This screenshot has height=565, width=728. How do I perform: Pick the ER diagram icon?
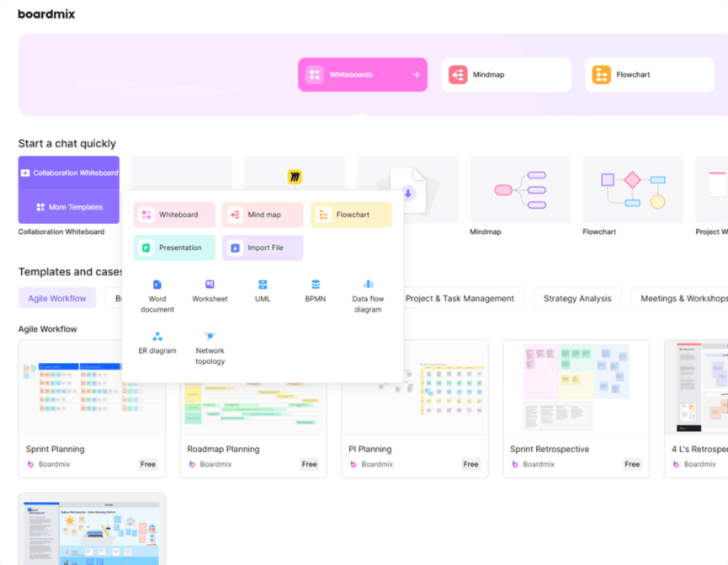tap(157, 337)
